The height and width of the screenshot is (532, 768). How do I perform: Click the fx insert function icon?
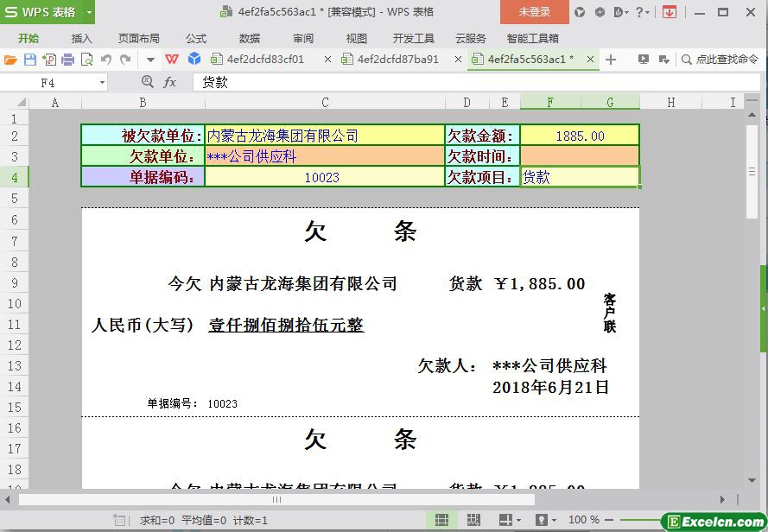click(x=169, y=82)
